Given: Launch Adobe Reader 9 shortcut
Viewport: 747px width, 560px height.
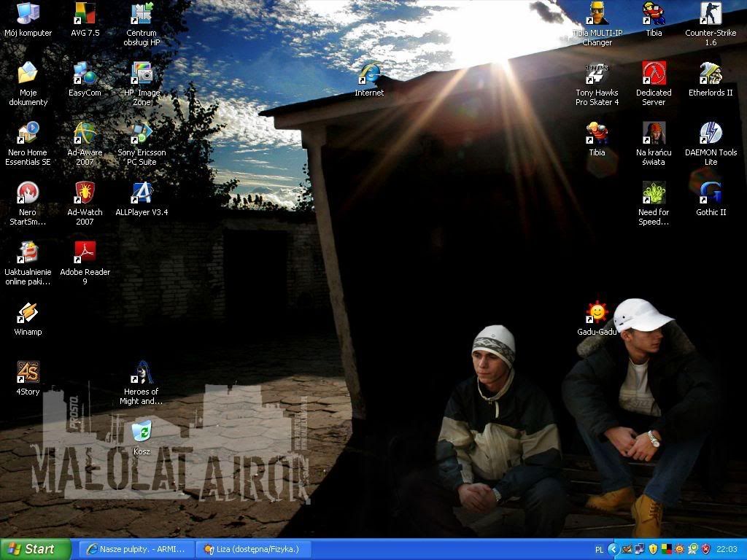Looking at the screenshot, I should 85,253.
